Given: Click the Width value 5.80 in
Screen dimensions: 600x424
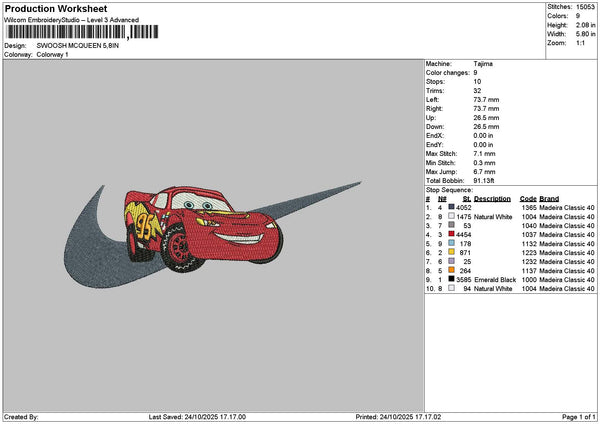Looking at the screenshot, I should point(585,34).
